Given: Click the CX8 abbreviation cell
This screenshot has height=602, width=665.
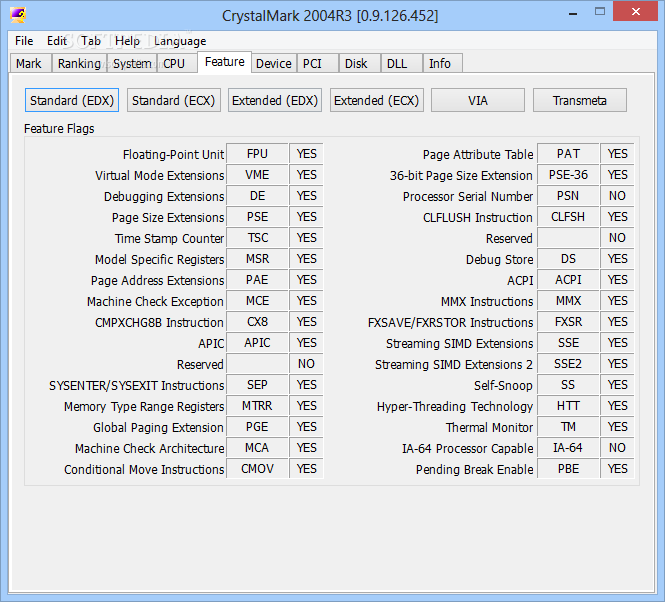Looking at the screenshot, I should [x=257, y=322].
